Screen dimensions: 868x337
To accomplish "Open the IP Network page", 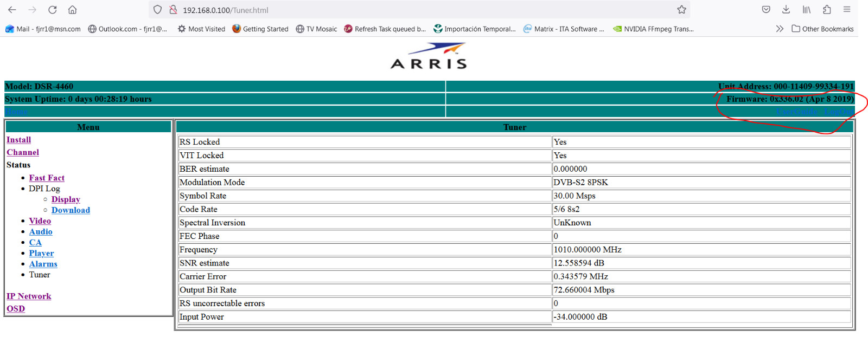I will pos(29,296).
